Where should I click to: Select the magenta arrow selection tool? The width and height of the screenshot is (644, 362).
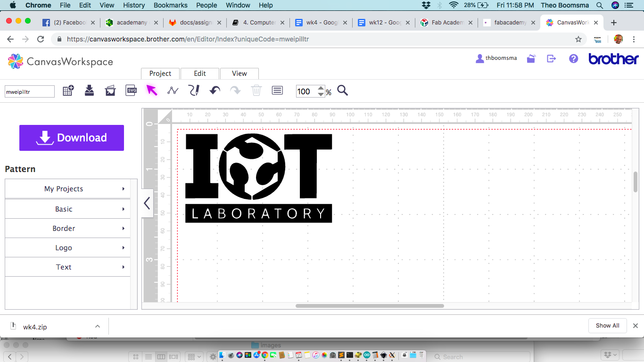tap(151, 90)
